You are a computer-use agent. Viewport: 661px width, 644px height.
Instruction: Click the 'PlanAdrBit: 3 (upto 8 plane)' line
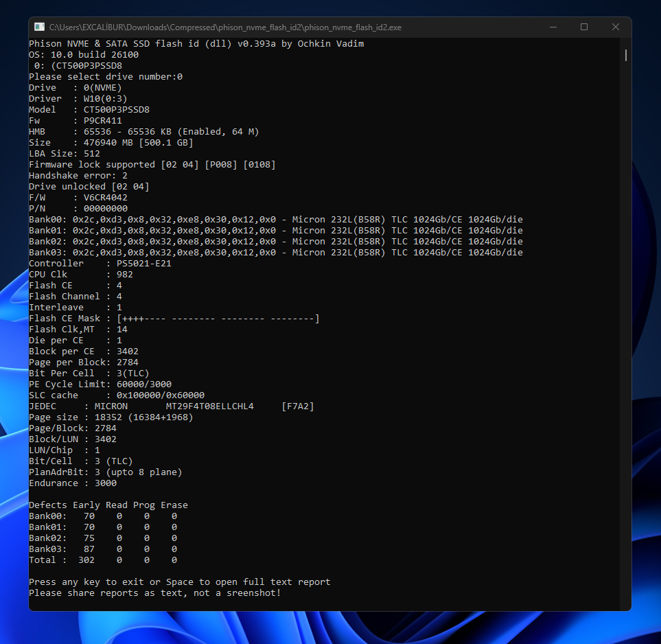coord(106,472)
